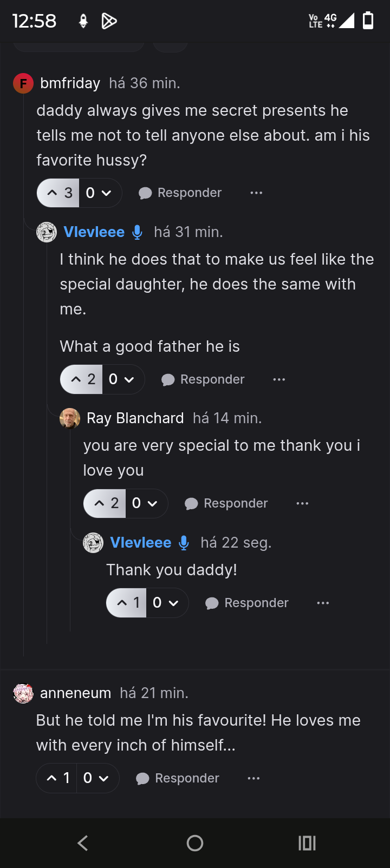
Task: Open more options on bmfriday's comment
Action: click(256, 193)
